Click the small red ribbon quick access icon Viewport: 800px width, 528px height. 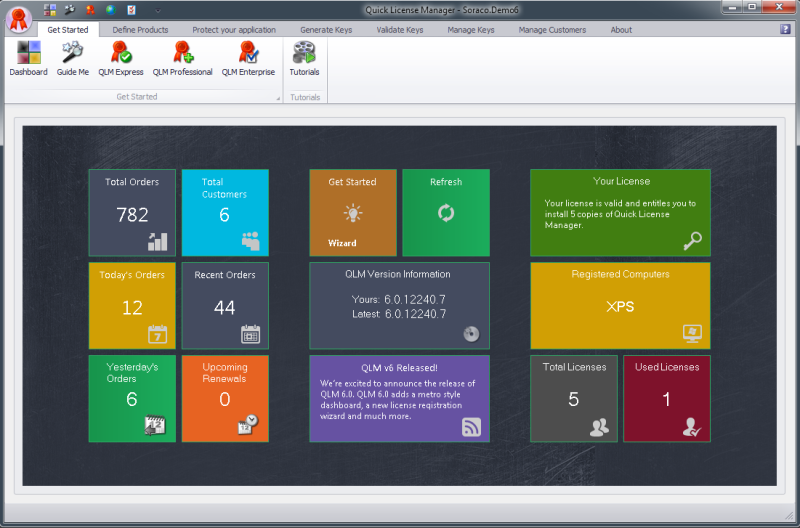pyautogui.click(x=90, y=10)
